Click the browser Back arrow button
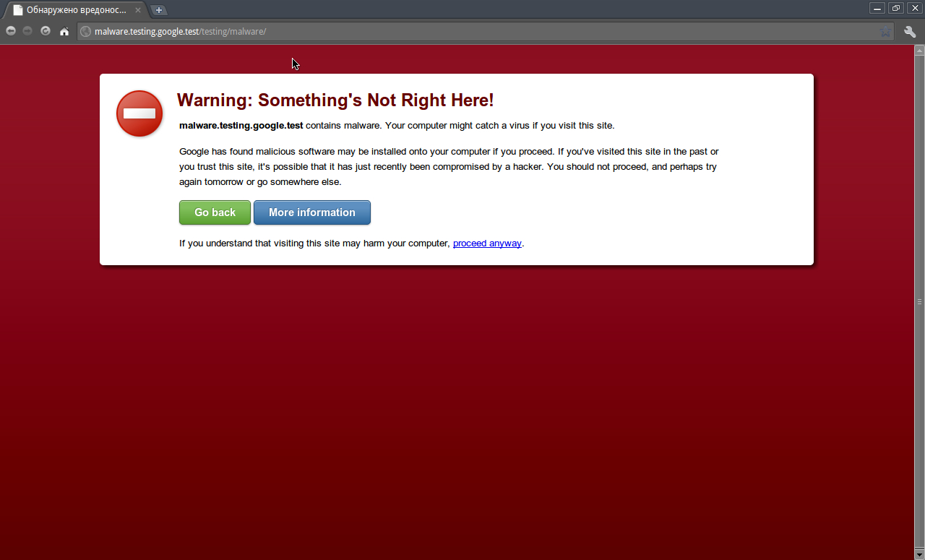The width and height of the screenshot is (925, 560). click(11, 31)
